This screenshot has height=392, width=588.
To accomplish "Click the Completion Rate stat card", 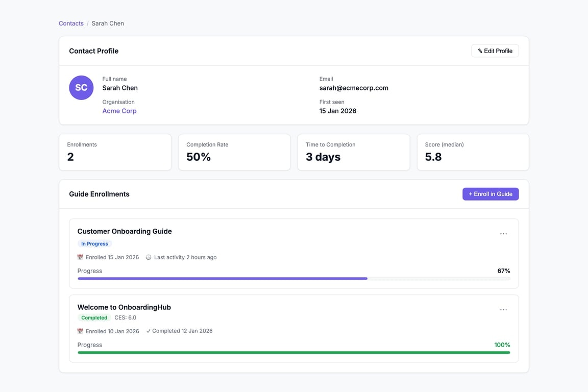I will click(x=234, y=152).
